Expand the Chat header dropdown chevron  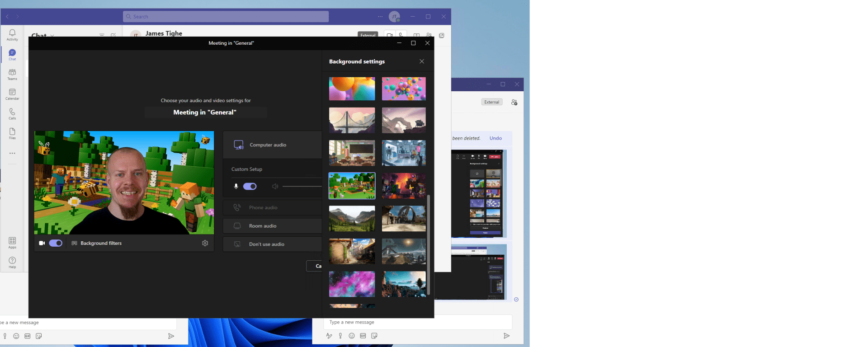pyautogui.click(x=52, y=36)
